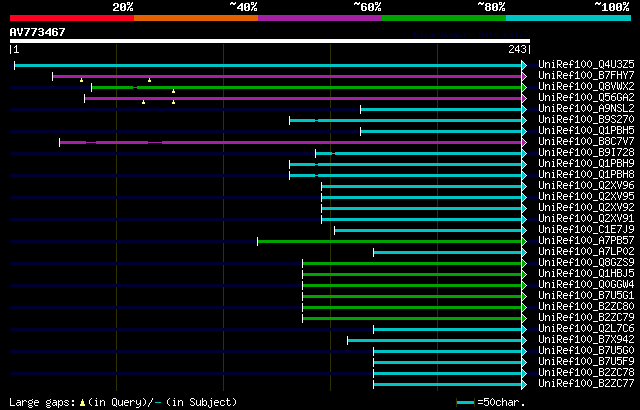Screen dimensions: 640x410
Task: Click the UniRef100_Q1PBH8 label
Action: (586, 175)
